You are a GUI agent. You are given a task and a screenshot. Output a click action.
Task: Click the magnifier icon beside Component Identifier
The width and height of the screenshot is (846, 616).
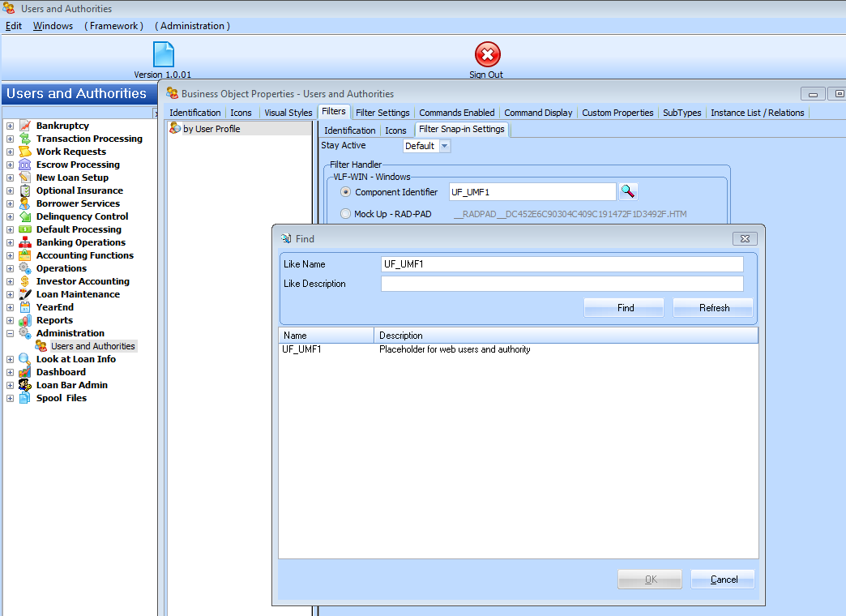pyautogui.click(x=628, y=191)
